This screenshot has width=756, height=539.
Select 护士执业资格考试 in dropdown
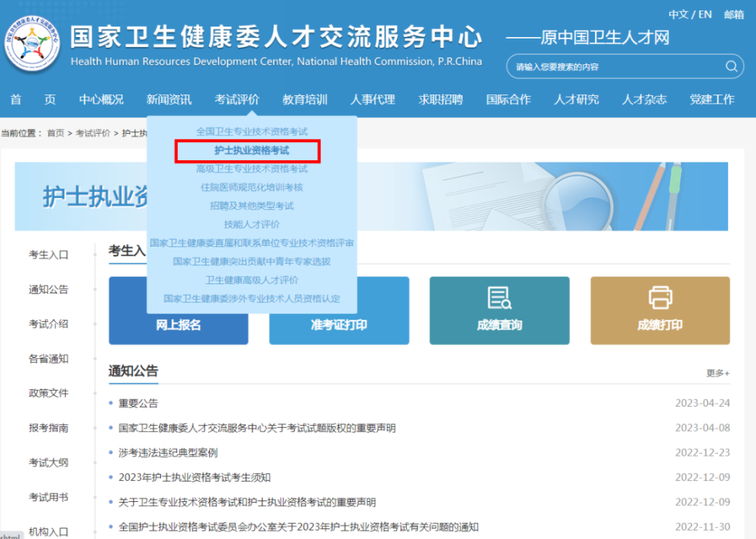[252, 150]
